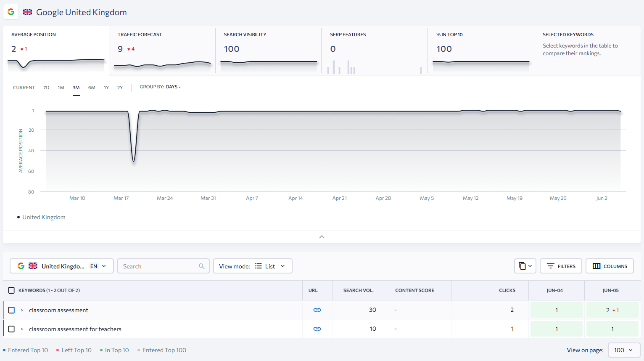This screenshot has height=361, width=644.
Task: Open URL link for classroom assessment for teachers
Action: [317, 329]
